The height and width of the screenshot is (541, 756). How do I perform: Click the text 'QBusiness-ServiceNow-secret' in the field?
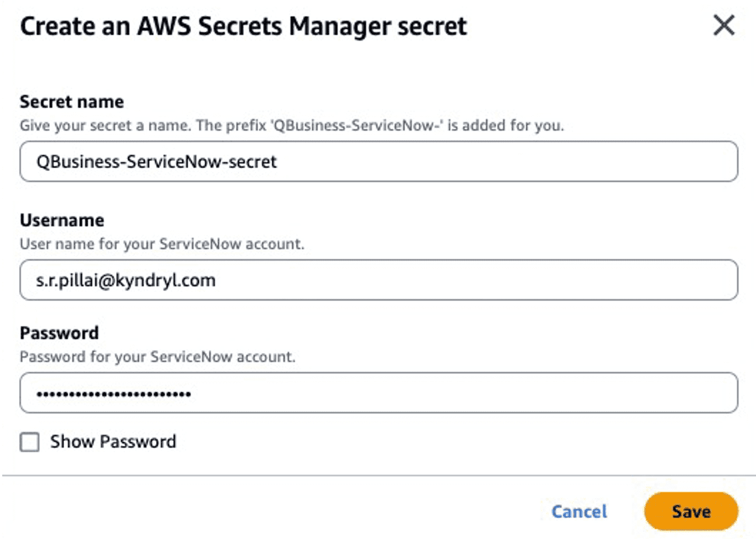pyautogui.click(x=157, y=162)
